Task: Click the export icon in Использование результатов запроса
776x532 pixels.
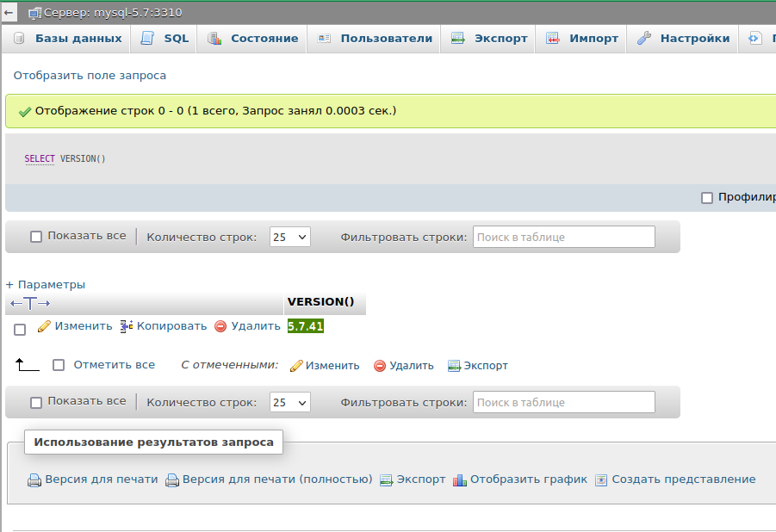Action: [387, 480]
